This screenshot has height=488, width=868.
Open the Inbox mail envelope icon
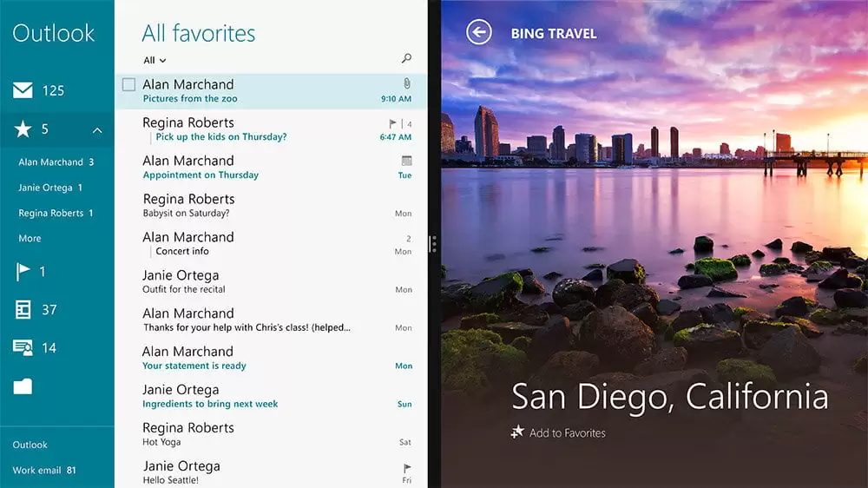(23, 90)
